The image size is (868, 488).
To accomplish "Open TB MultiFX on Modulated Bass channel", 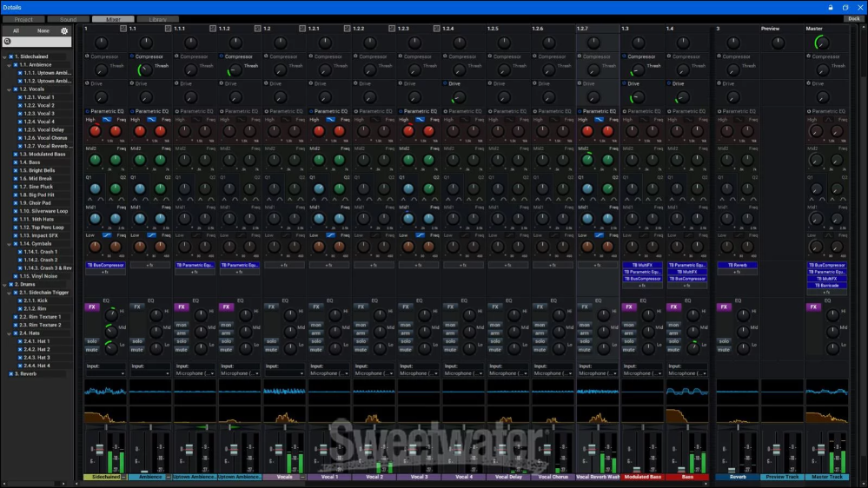I will 642,265.
